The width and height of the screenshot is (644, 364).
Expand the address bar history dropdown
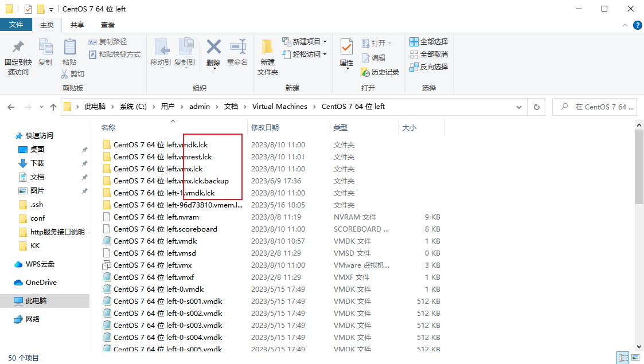click(x=519, y=107)
